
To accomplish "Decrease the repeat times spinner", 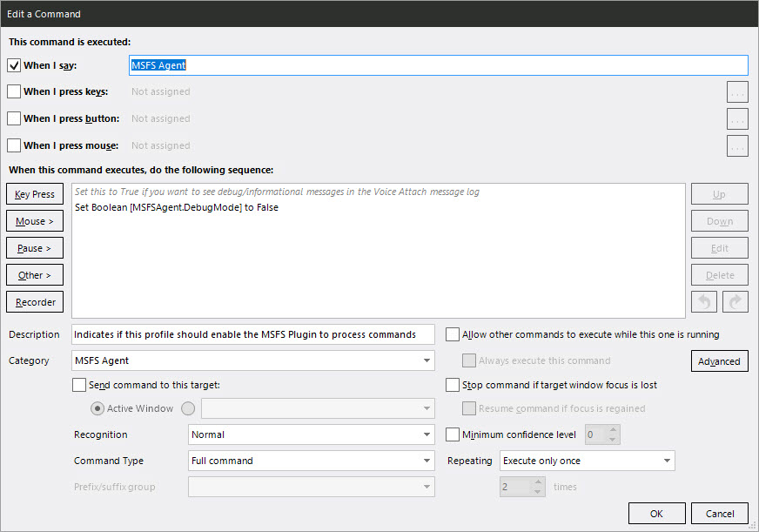I will (x=538, y=492).
